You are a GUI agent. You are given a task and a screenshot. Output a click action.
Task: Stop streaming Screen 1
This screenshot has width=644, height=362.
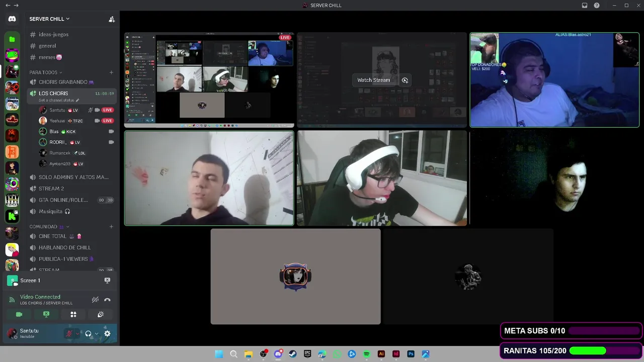pyautogui.click(x=107, y=280)
